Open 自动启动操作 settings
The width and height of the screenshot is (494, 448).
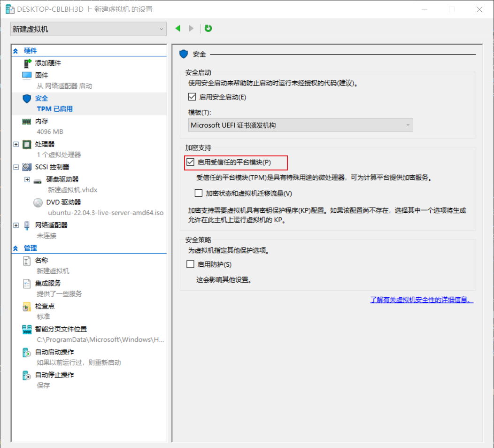(x=54, y=352)
